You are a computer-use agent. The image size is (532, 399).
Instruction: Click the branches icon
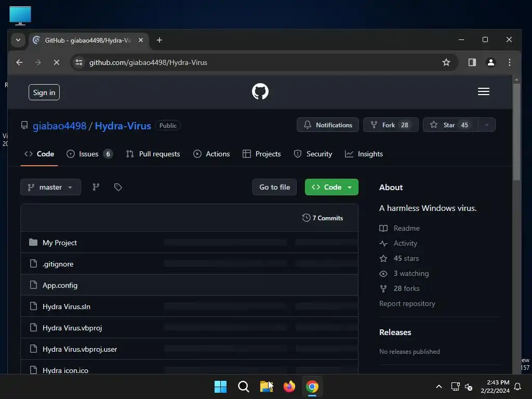[x=96, y=187]
